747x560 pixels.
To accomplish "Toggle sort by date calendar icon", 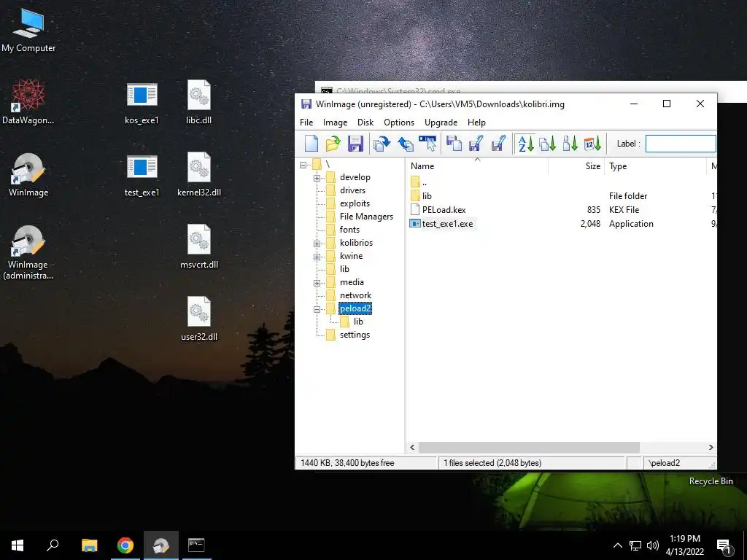I will pos(592,144).
